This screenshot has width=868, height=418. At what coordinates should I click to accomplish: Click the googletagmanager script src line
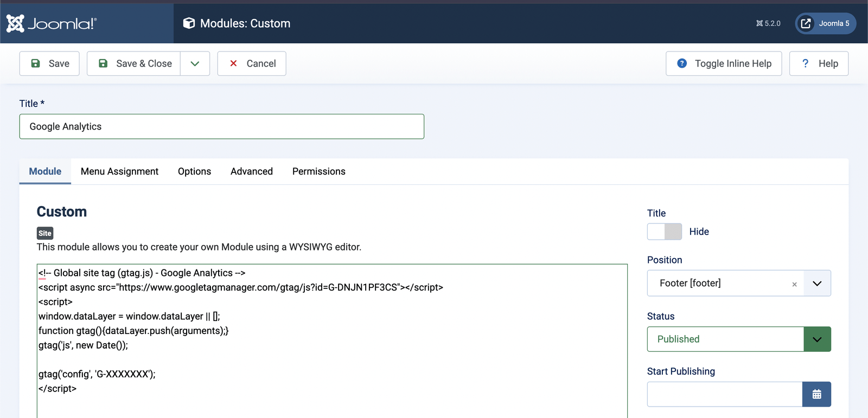241,287
